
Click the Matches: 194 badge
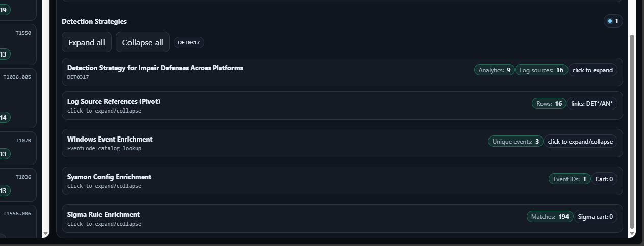point(550,217)
